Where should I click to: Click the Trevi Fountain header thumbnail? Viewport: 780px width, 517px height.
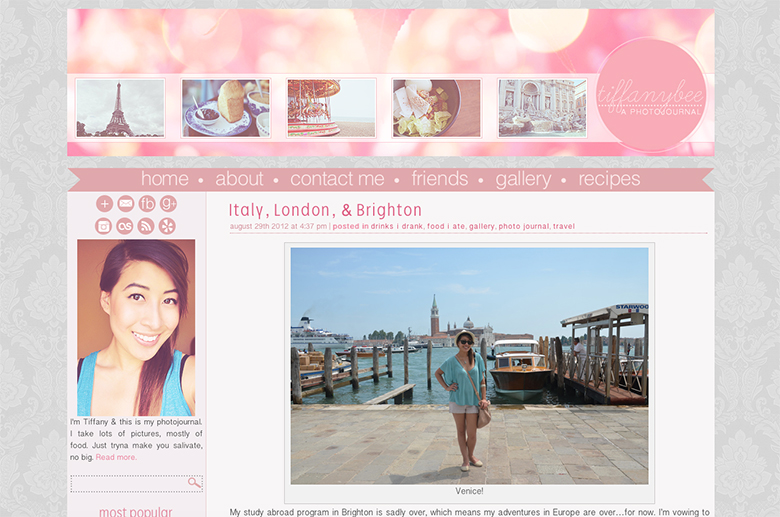click(542, 108)
